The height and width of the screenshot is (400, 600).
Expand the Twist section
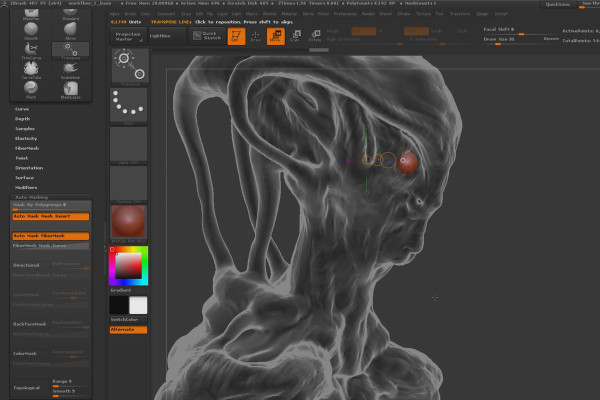tap(21, 158)
